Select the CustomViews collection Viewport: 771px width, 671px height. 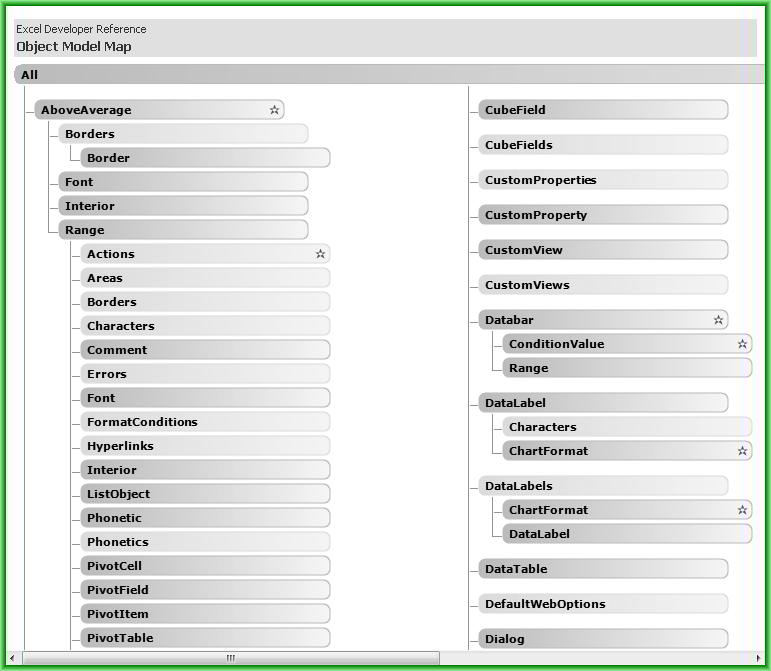click(603, 285)
